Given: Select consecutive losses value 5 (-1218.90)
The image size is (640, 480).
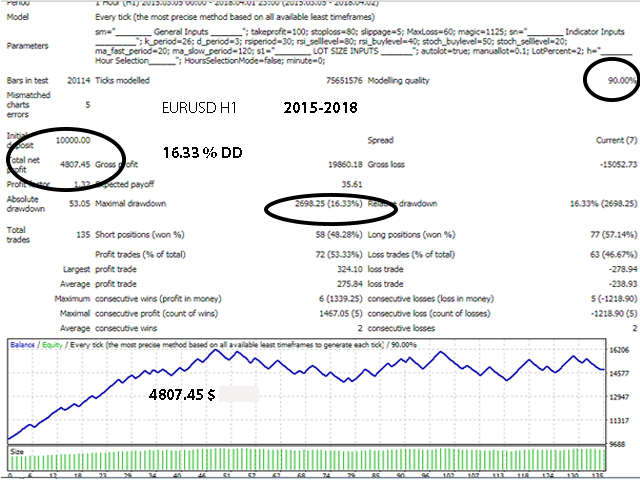Looking at the screenshot, I should click(614, 299).
